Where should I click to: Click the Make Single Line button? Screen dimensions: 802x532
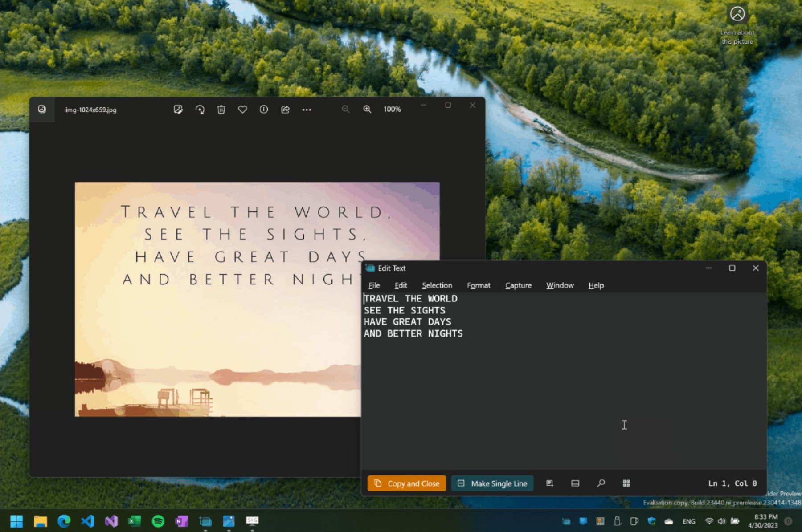[492, 483]
